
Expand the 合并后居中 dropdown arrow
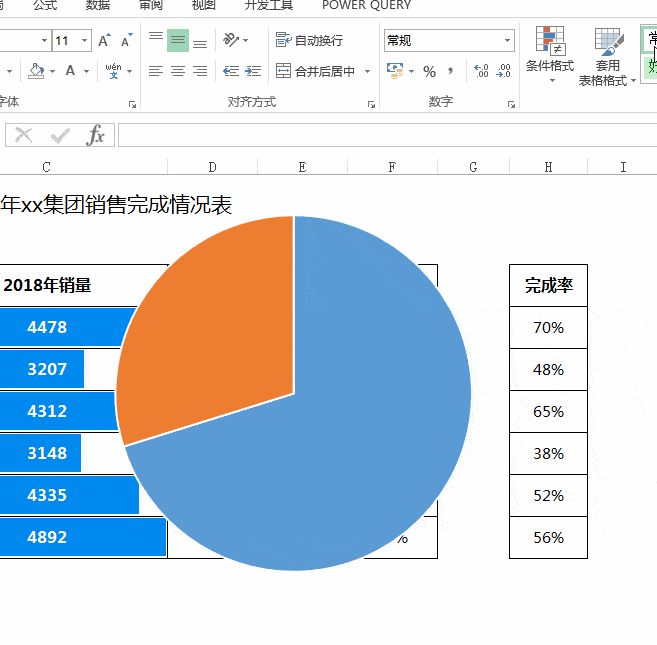(367, 72)
